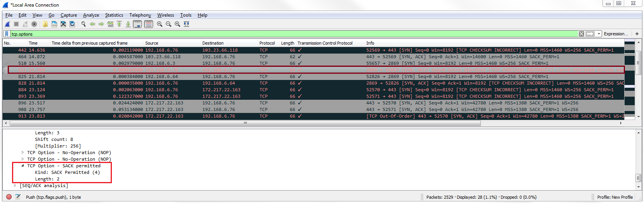Open the Expression... filter builder
The height and width of the screenshot is (203, 644).
[x=616, y=34]
